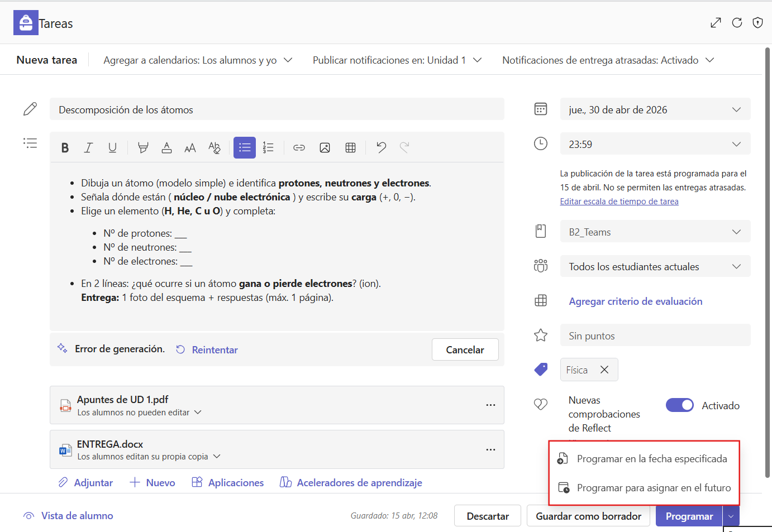Insert a hyperlink in the instructions
This screenshot has width=772, height=532.
[x=299, y=147]
